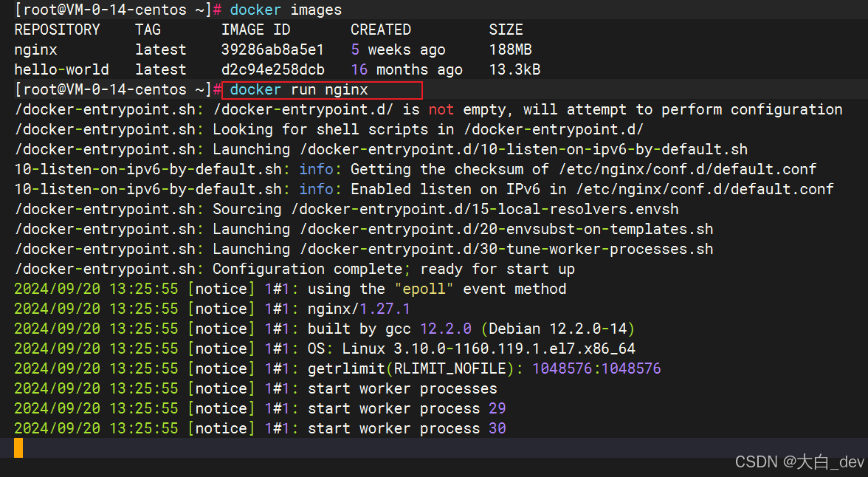The height and width of the screenshot is (477, 868).
Task: Click the 'docker run nginx' command
Action: pyautogui.click(x=299, y=90)
